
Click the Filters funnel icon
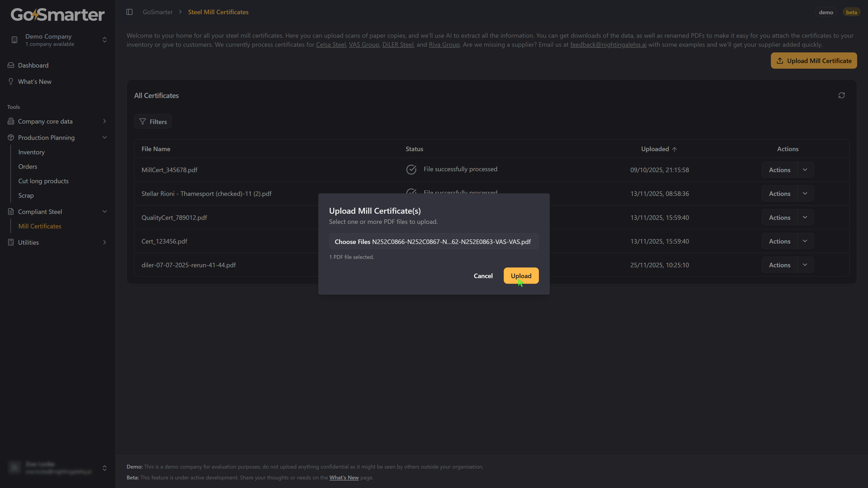click(x=143, y=122)
